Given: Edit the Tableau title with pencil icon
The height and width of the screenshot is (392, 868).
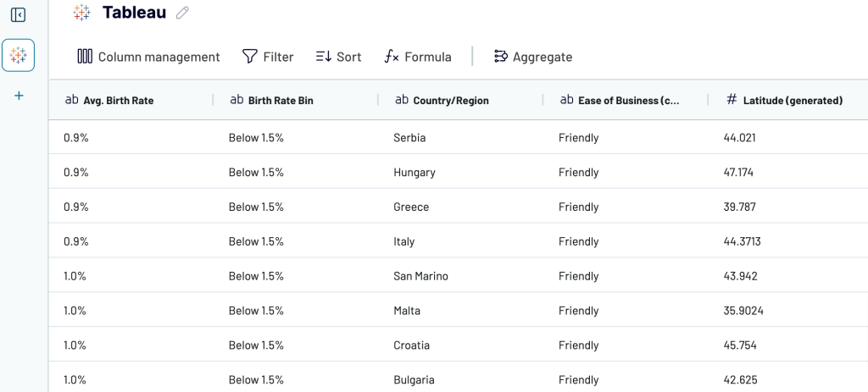Looking at the screenshot, I should pyautogui.click(x=182, y=13).
